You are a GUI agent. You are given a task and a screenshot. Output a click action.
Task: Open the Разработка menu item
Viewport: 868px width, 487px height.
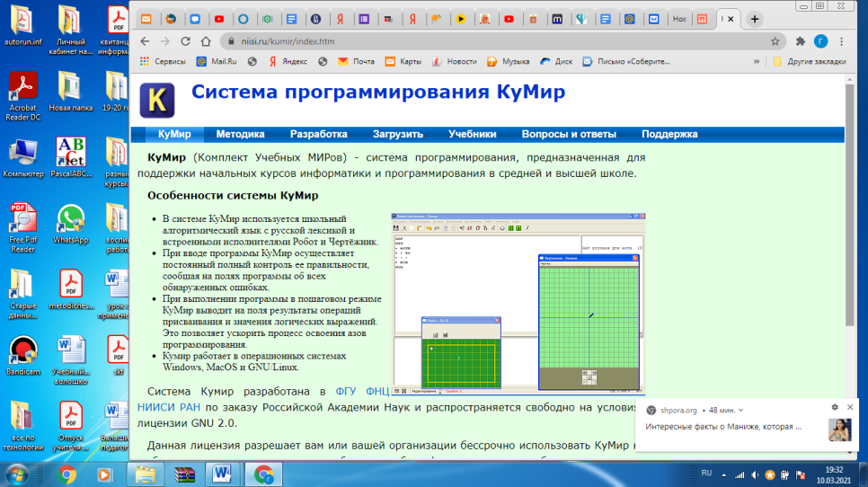[x=319, y=134]
